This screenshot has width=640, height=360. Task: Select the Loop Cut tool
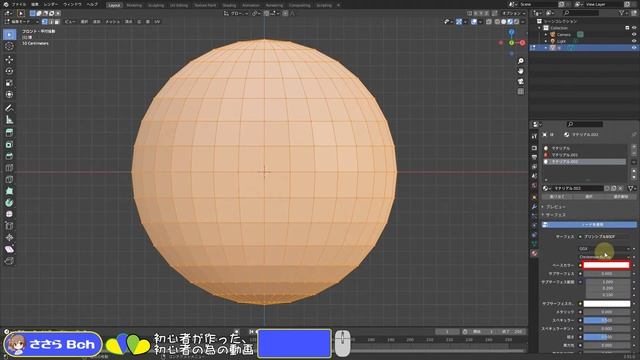[x=9, y=168]
